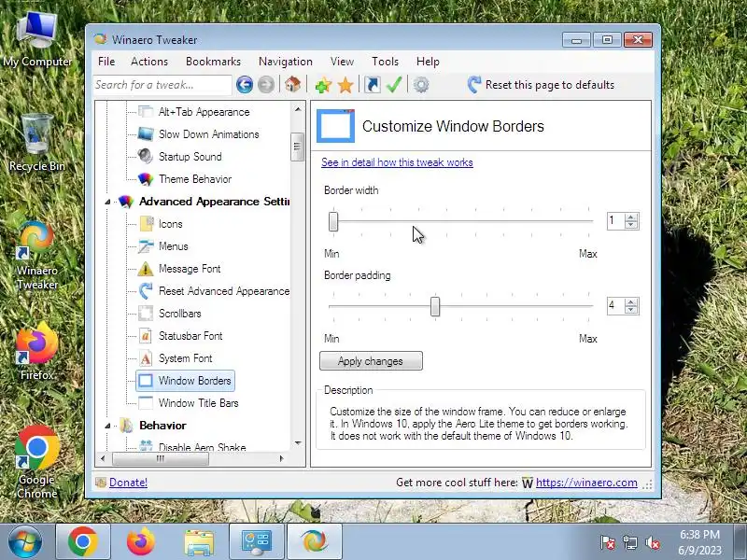
Task: Click the green checkmark toolbar icon
Action: 394,85
